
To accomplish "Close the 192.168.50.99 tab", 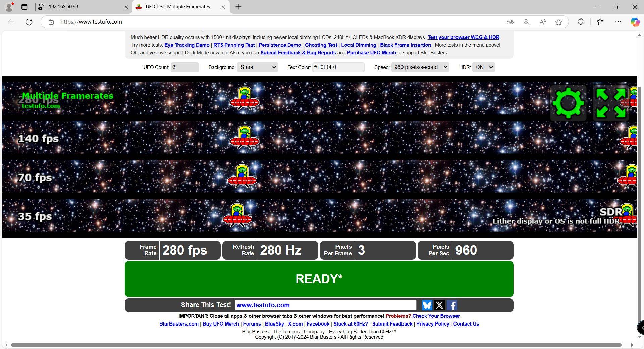I will tap(126, 7).
